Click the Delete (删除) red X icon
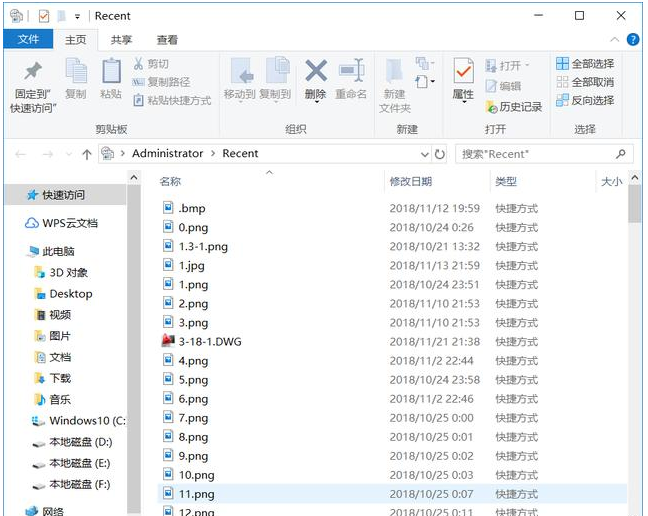 click(316, 70)
